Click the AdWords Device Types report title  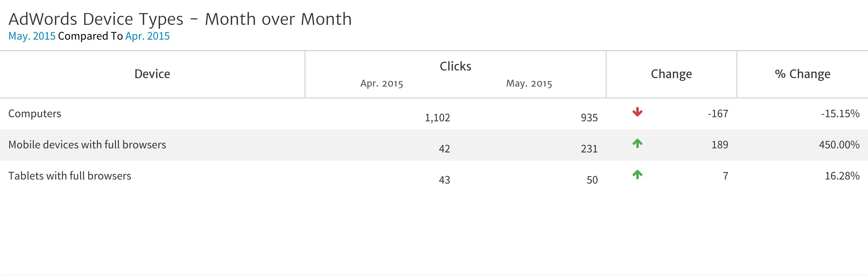click(180, 19)
